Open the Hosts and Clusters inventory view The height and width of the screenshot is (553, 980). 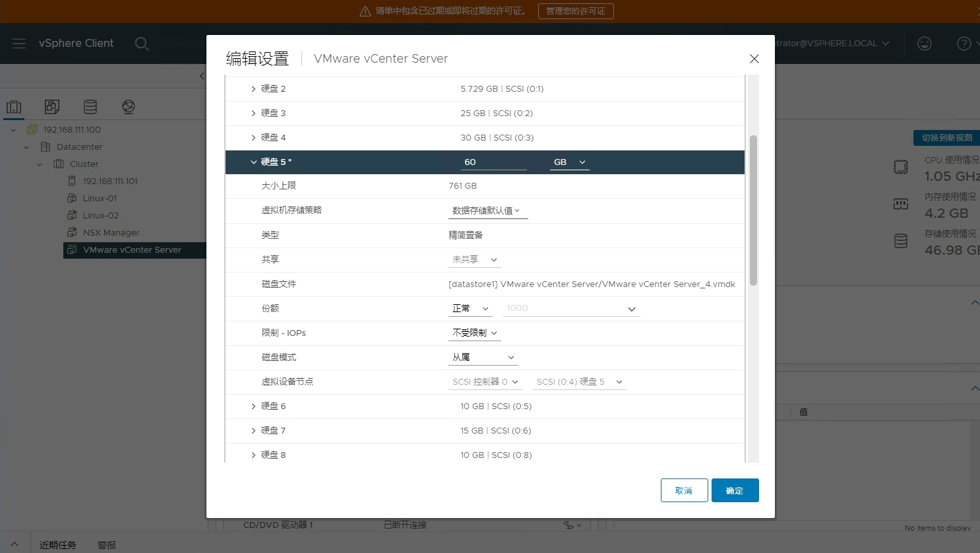[14, 107]
